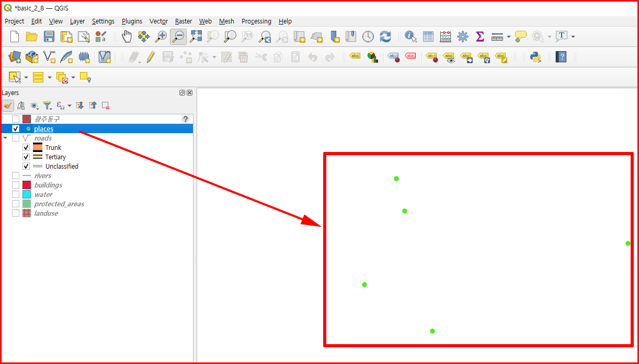
Task: Click Collapse All icon in Layers panel
Action: point(93,105)
